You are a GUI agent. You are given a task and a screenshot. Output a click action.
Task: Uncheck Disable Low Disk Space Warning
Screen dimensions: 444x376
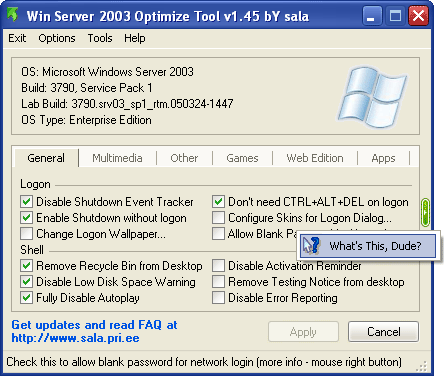tap(26, 282)
